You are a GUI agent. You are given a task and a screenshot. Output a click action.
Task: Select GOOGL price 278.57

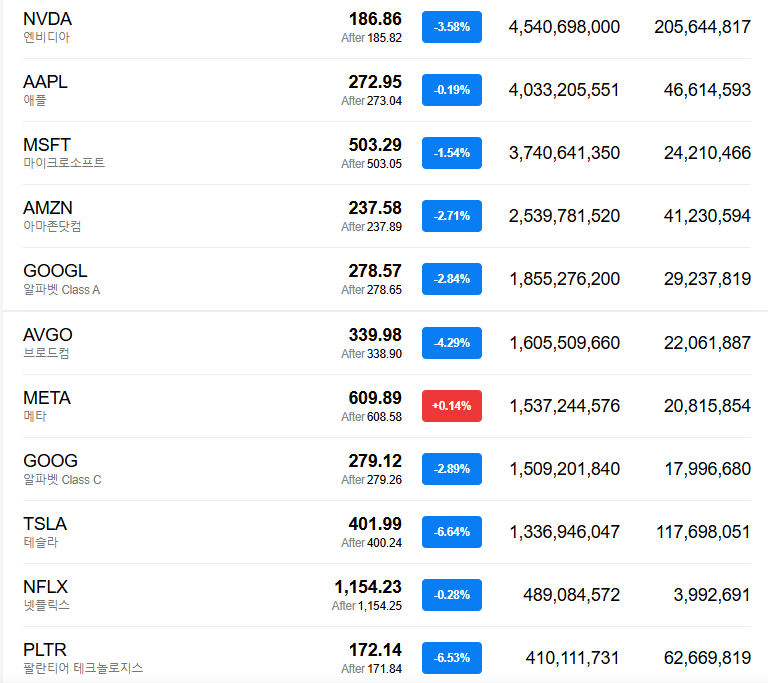375,271
